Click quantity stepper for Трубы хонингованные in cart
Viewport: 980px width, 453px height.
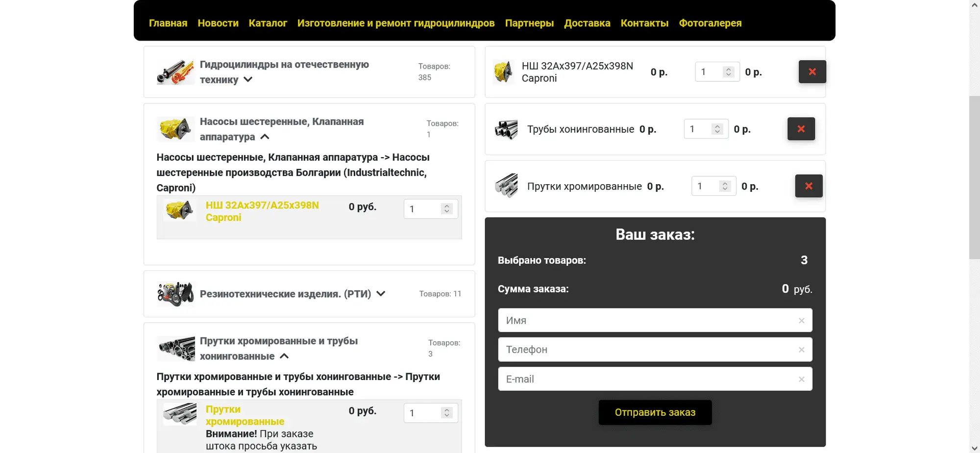tap(717, 129)
